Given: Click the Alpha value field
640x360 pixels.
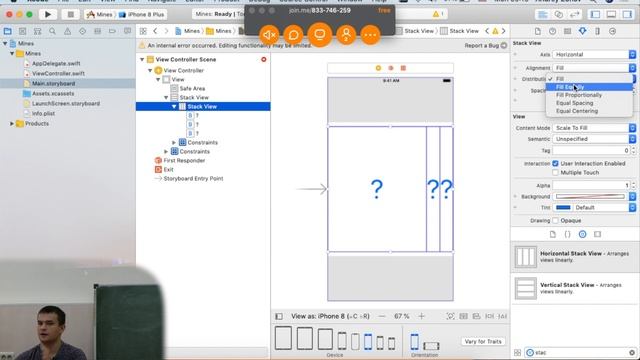Looking at the screenshot, I should (591, 185).
